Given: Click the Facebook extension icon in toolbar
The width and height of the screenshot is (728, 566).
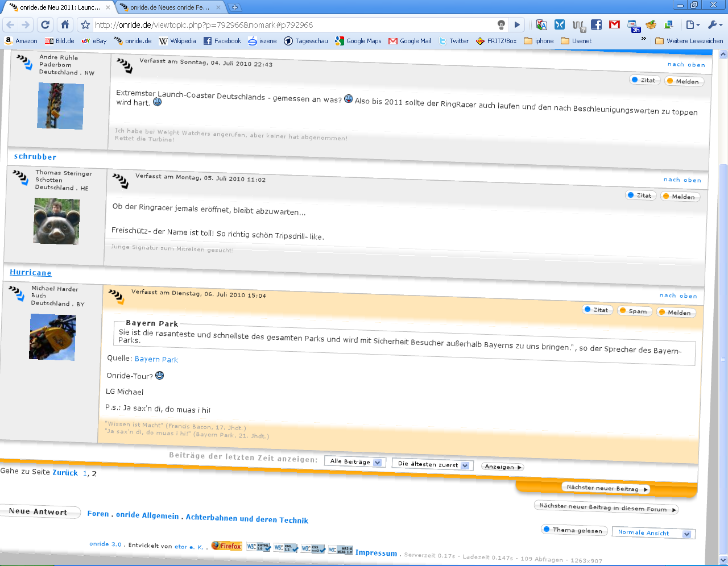Looking at the screenshot, I should [596, 24].
